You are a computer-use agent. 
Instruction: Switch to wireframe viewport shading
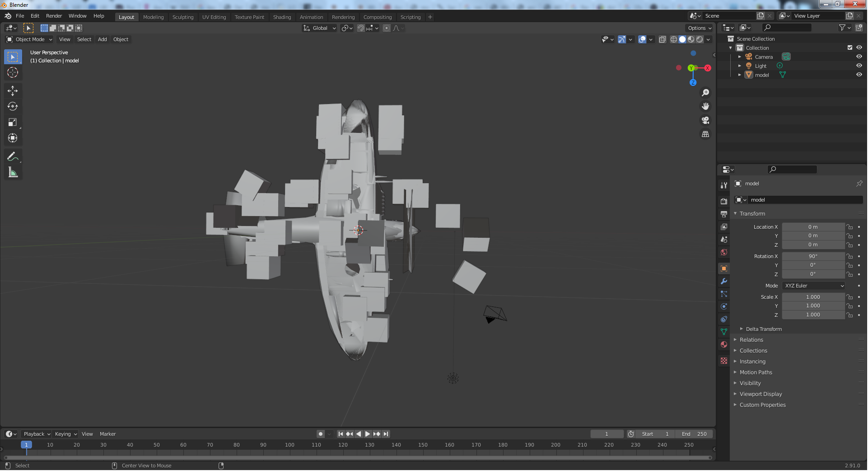(674, 40)
